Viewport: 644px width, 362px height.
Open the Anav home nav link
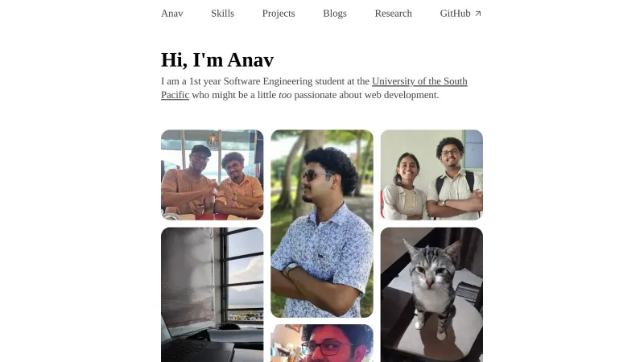pyautogui.click(x=171, y=13)
